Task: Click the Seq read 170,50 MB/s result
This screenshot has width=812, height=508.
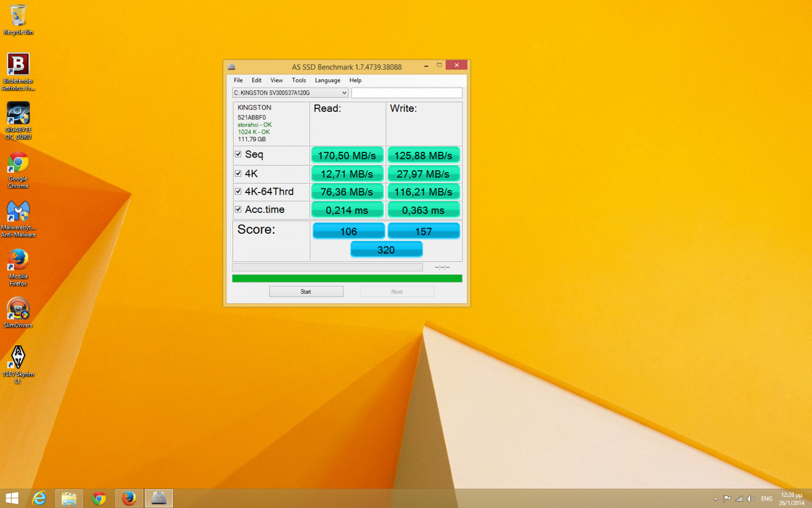Action: [x=347, y=155]
